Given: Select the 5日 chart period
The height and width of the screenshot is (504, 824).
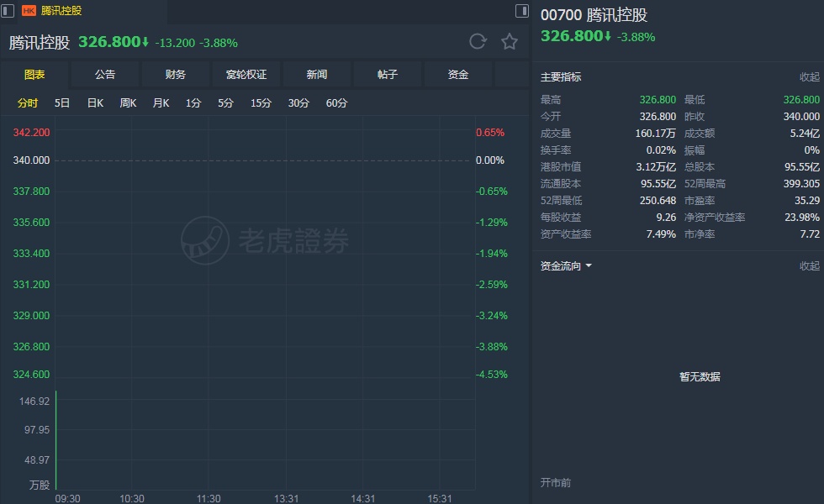Looking at the screenshot, I should coord(62,102).
